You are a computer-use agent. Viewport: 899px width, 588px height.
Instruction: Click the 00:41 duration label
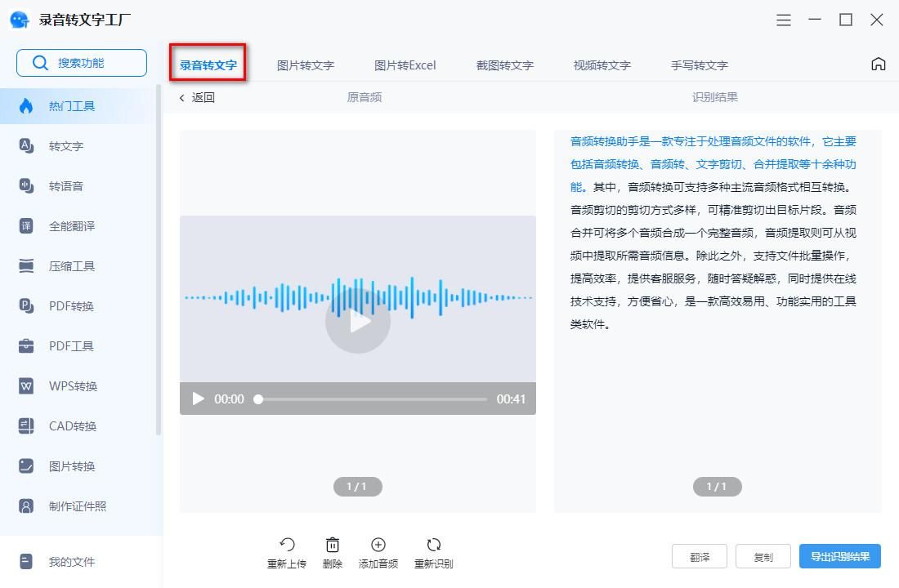point(511,399)
